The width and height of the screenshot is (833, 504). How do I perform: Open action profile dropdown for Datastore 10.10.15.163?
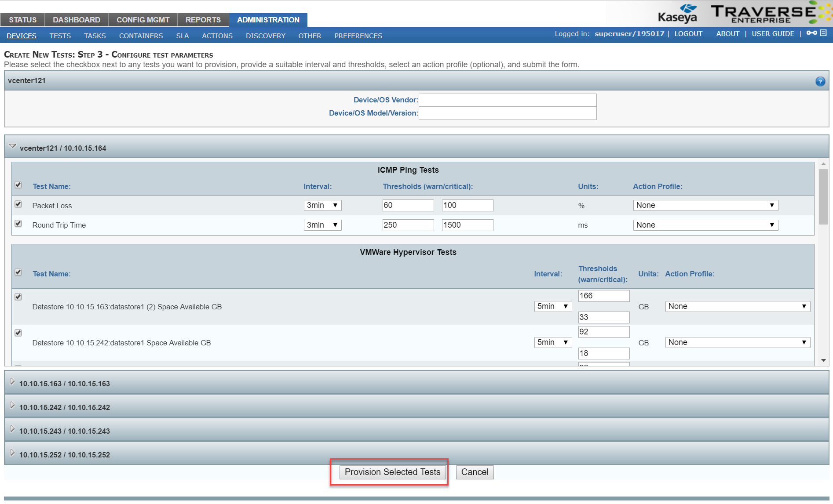[x=738, y=306]
